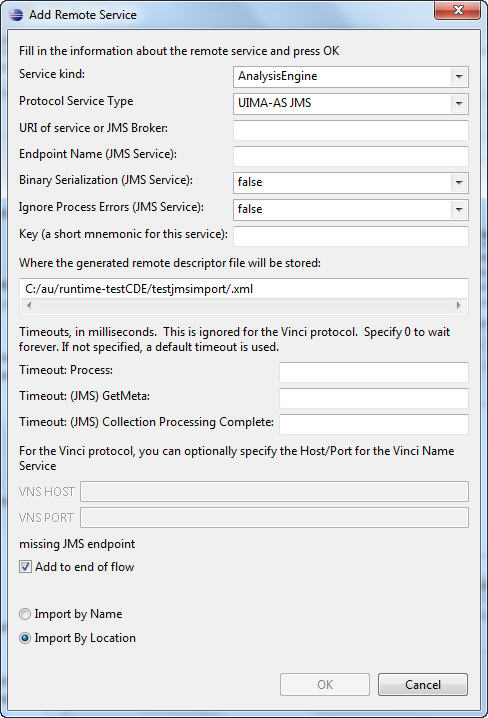
Task: Select the Import by Name radio button
Action: pos(25,614)
